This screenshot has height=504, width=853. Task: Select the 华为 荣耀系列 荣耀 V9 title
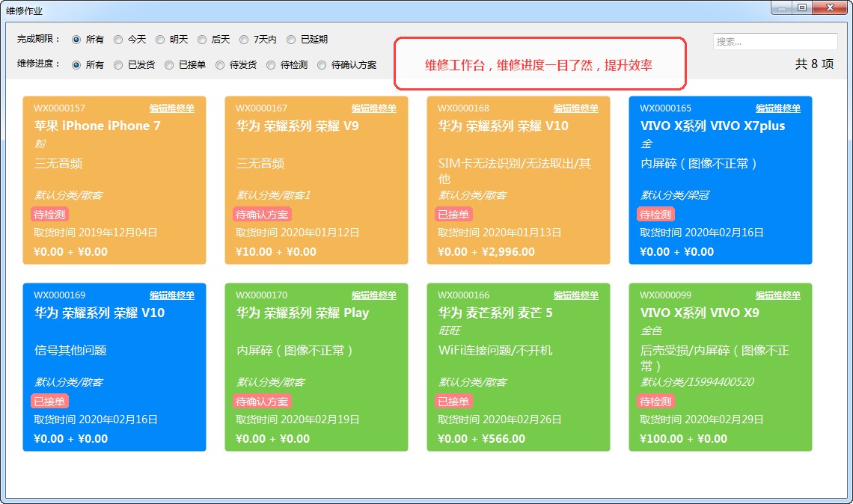297,126
